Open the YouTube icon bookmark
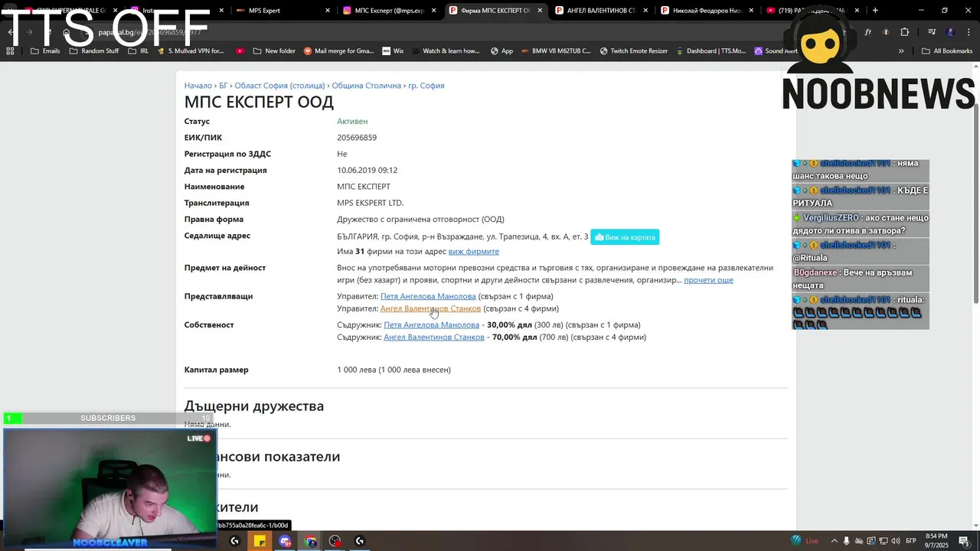The height and width of the screenshot is (551, 980). (x=240, y=51)
